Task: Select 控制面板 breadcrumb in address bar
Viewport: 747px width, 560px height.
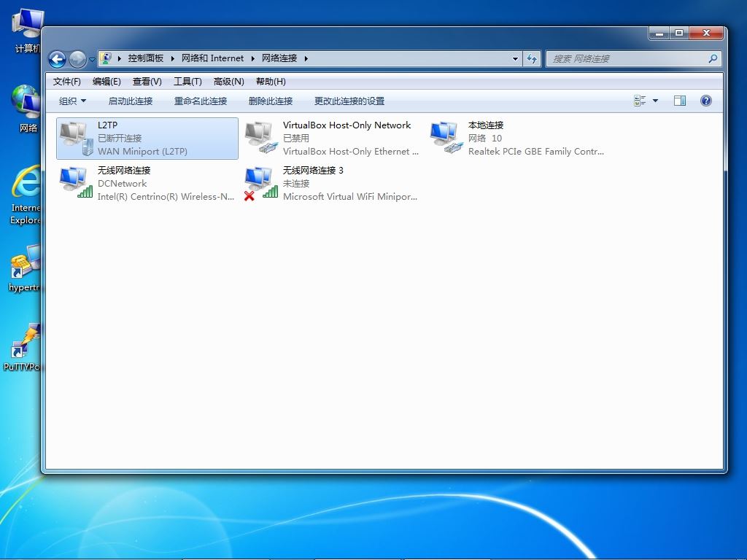Action: (x=145, y=58)
